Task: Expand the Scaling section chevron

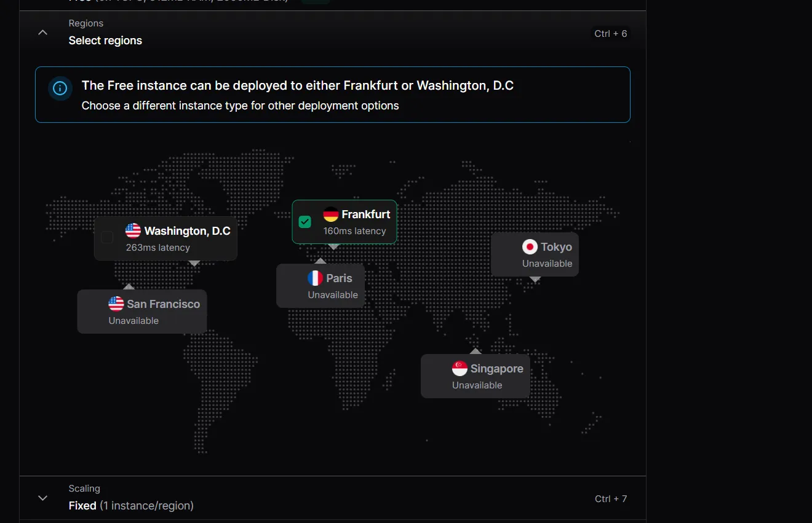Action: (x=42, y=498)
